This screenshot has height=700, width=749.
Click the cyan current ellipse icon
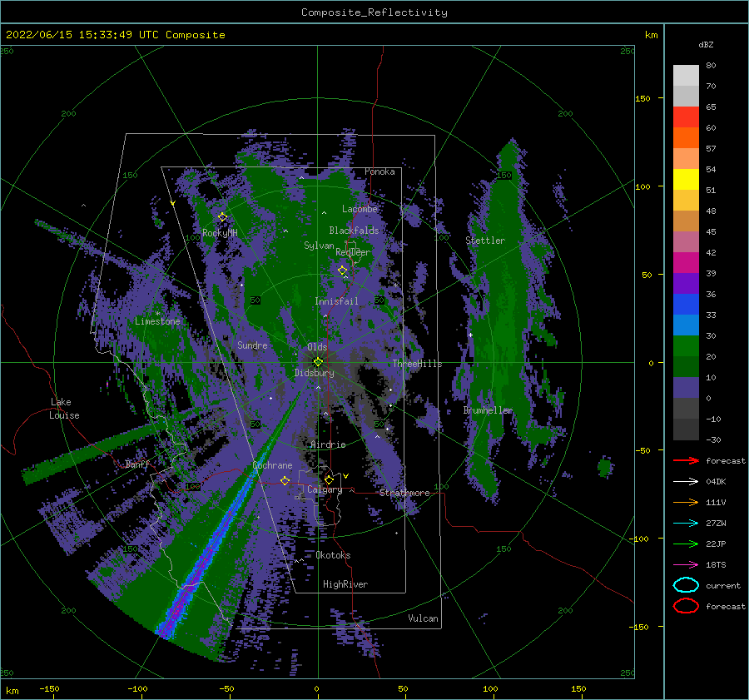686,585
